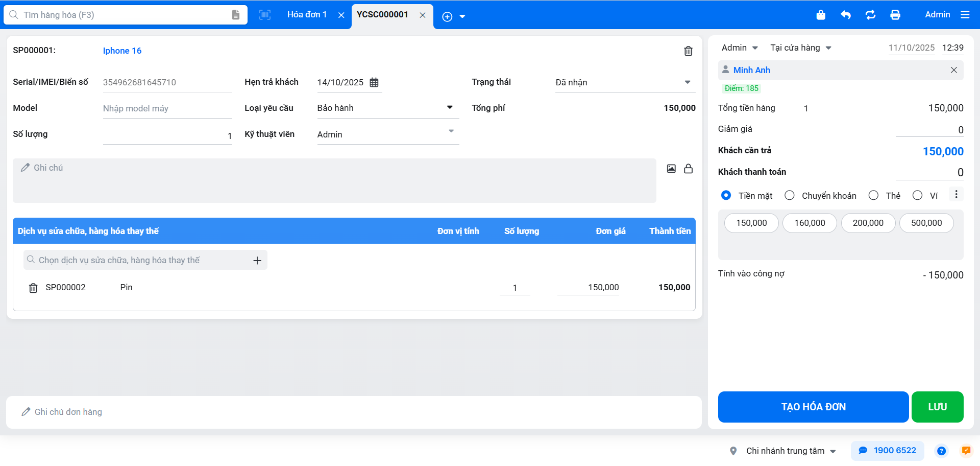Screen dimensions: 980x466
Task: Click the Nhập model máy field
Action: click(x=167, y=108)
